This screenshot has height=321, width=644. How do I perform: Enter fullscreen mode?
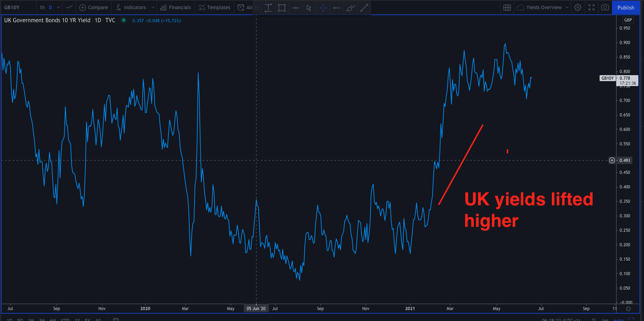[x=592, y=7]
